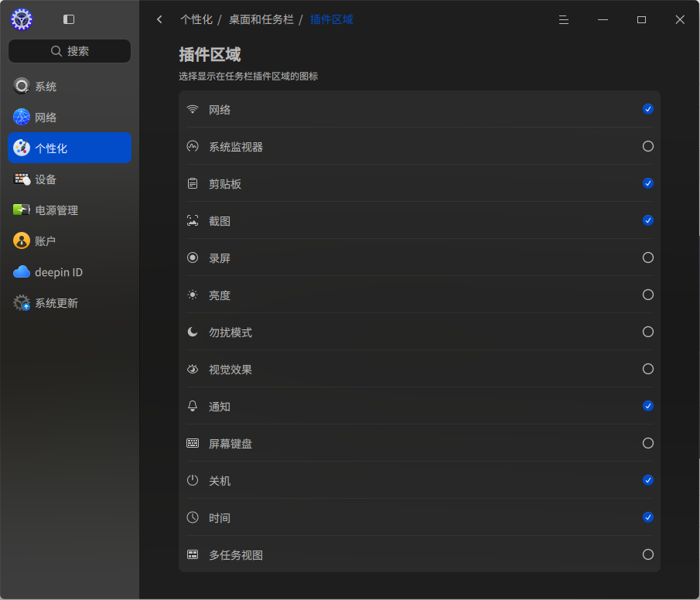Image resolution: width=700 pixels, height=600 pixels.
Task: Click the 系统监视器 monitor icon
Action: click(x=193, y=146)
